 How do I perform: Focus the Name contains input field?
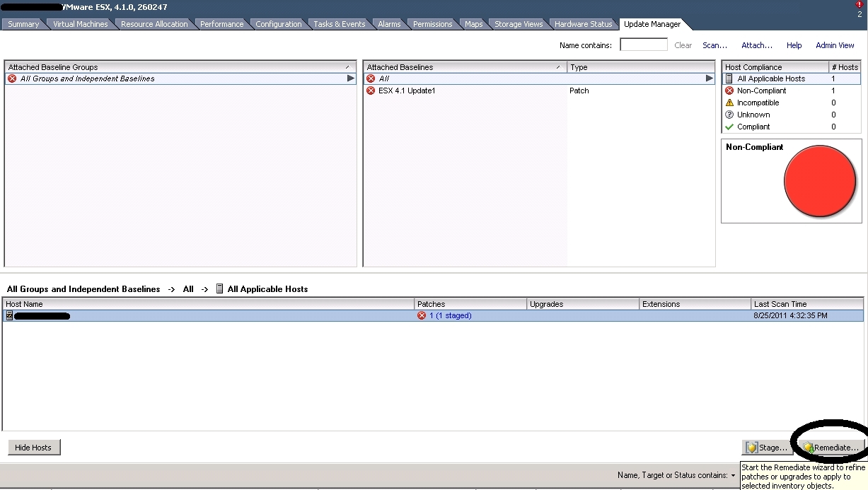[643, 45]
